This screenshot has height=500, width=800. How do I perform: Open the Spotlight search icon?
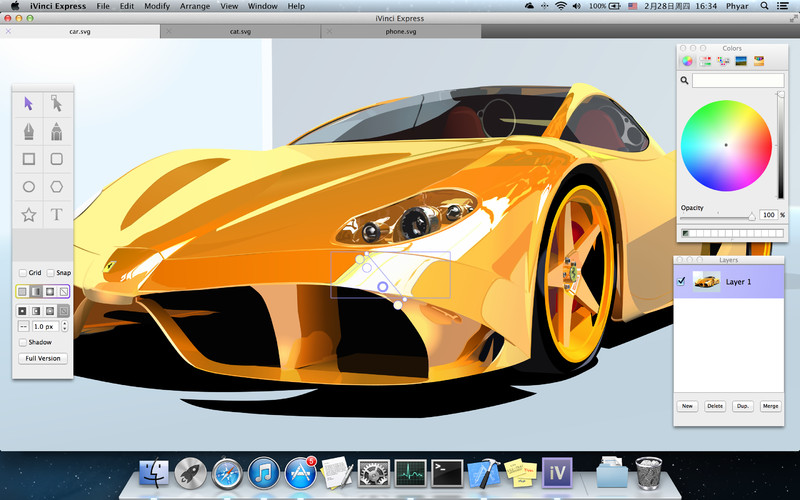[764, 6]
